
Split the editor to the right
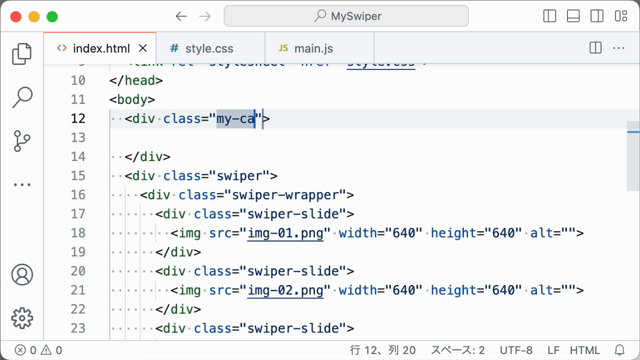pos(596,48)
